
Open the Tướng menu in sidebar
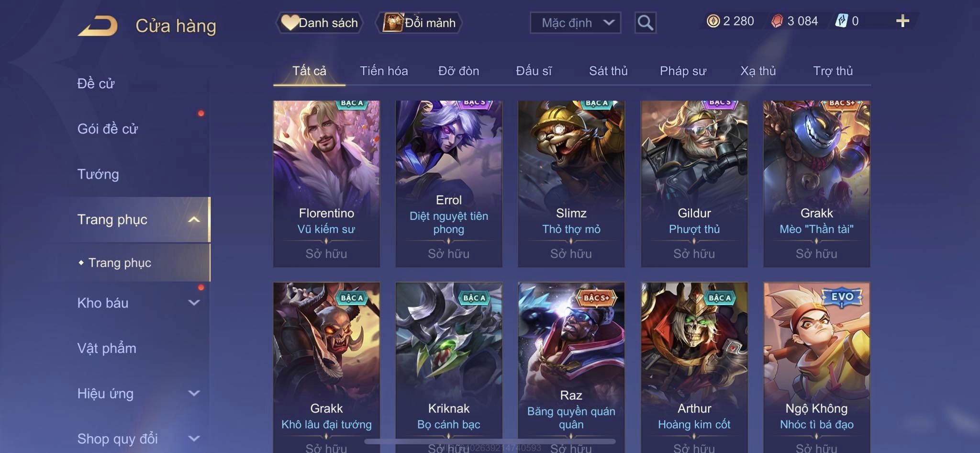tap(98, 174)
